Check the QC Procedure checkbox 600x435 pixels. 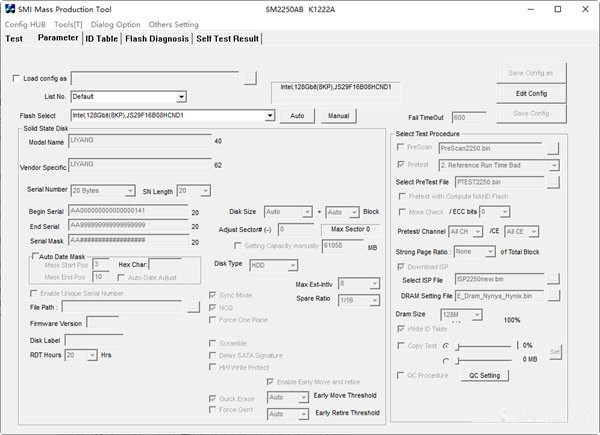[x=400, y=376]
